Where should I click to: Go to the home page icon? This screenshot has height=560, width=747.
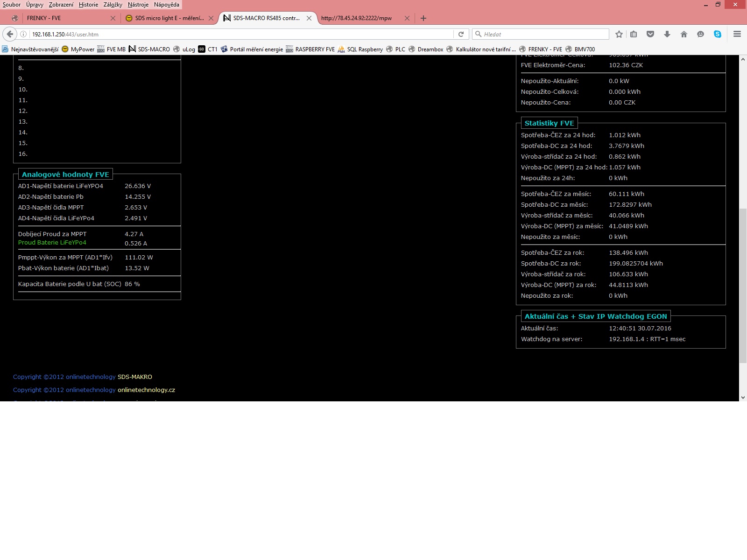pos(684,34)
